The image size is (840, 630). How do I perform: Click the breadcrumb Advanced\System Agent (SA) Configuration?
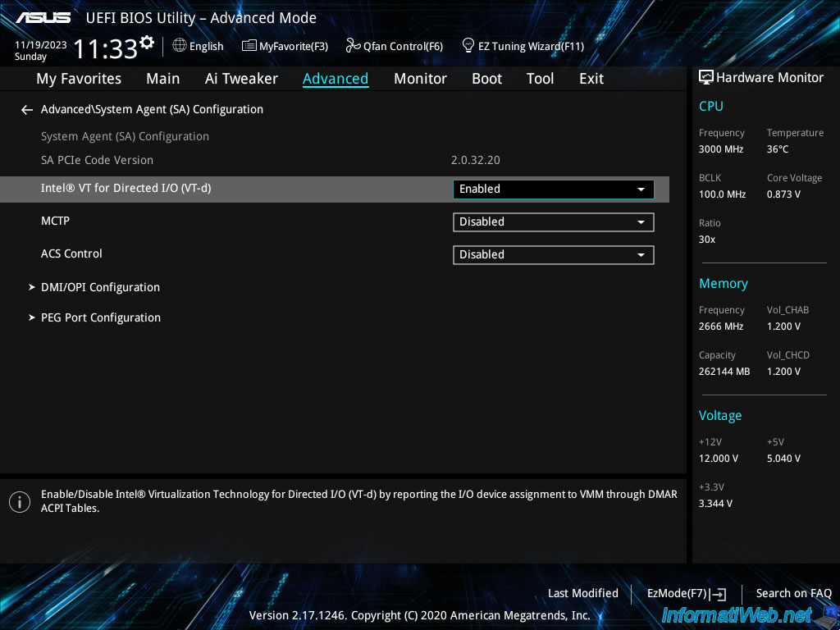pos(152,109)
